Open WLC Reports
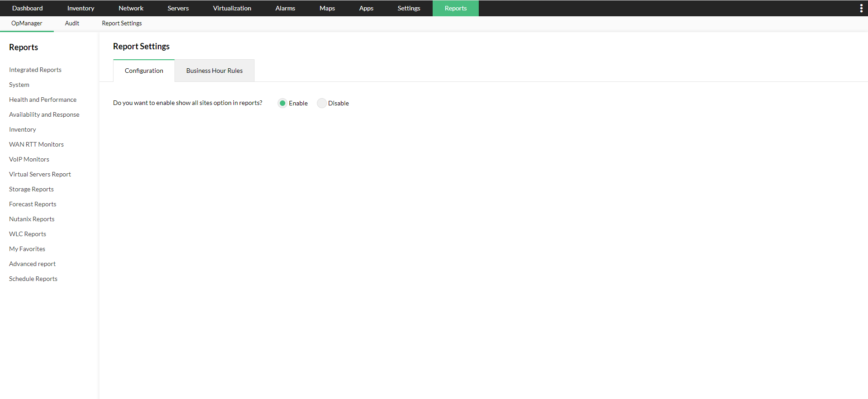Viewport: 868px width, 399px height. 28,234
